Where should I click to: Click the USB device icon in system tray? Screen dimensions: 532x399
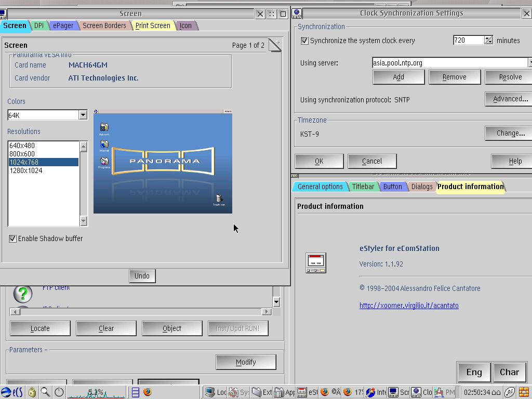510,392
